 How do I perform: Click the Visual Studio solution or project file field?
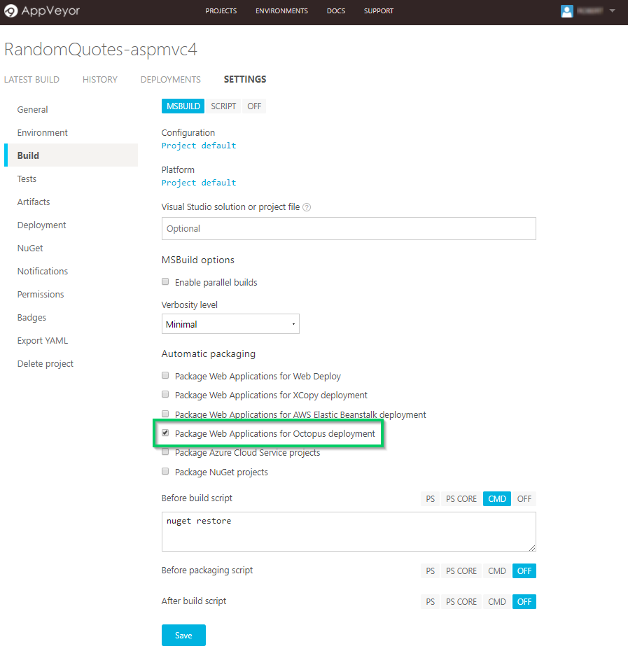(x=349, y=228)
